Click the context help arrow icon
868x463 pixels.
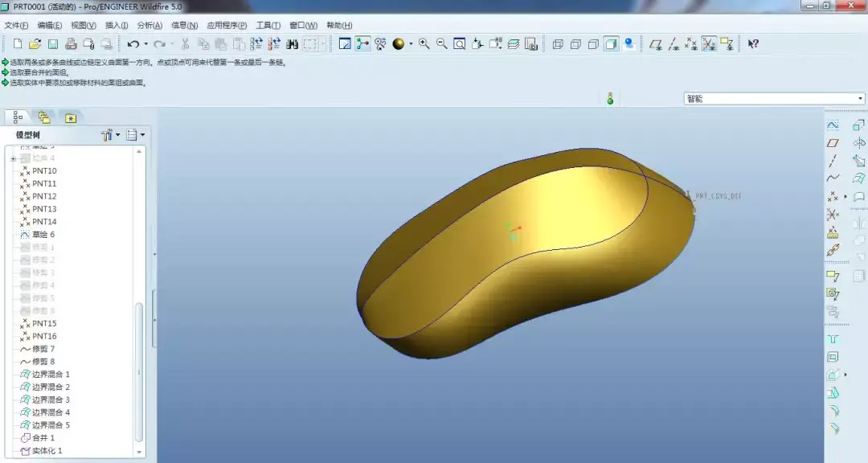tap(753, 43)
